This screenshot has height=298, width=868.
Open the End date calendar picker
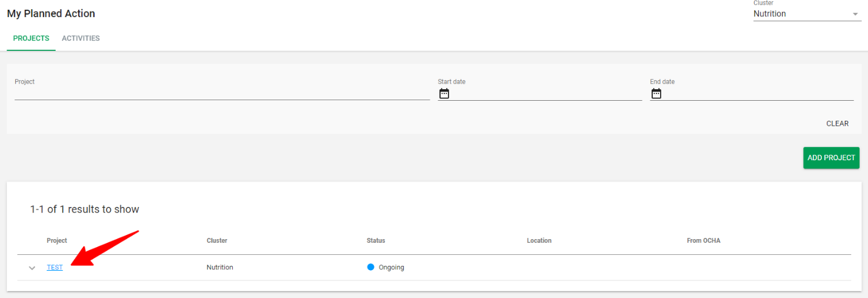click(656, 93)
